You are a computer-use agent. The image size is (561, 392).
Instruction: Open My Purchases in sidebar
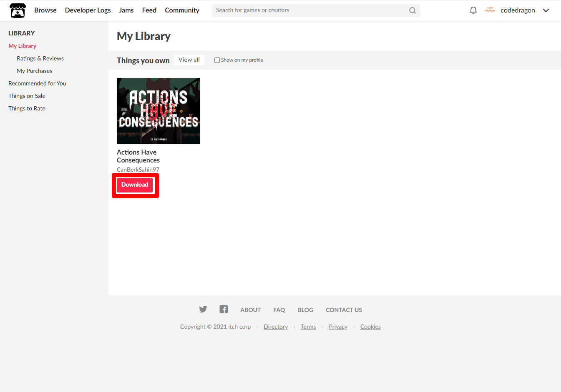point(35,71)
